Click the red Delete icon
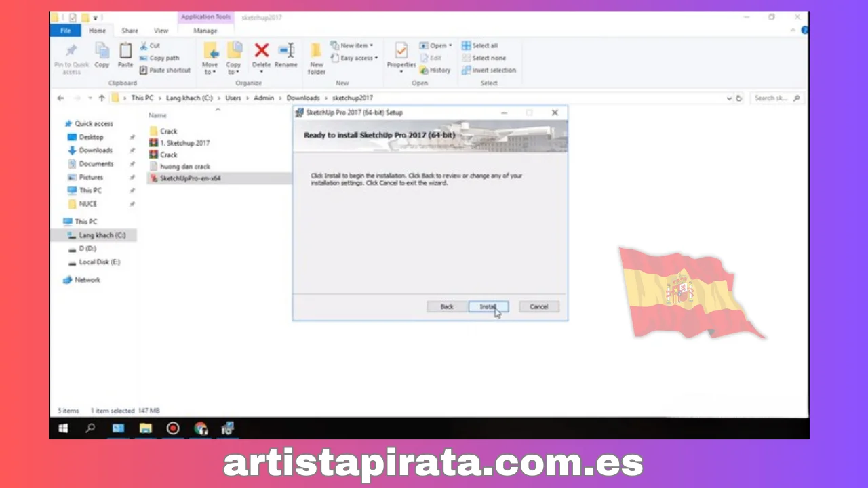The height and width of the screenshot is (488, 868). pyautogui.click(x=262, y=51)
